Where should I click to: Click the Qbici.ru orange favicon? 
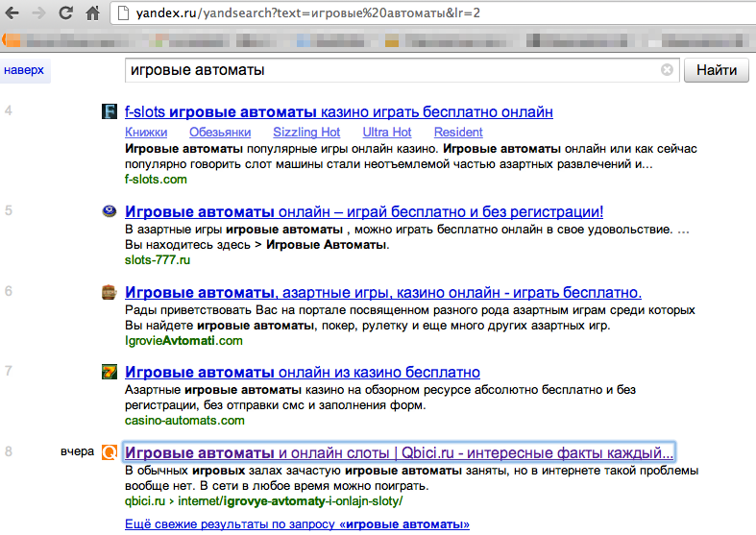tap(110, 452)
